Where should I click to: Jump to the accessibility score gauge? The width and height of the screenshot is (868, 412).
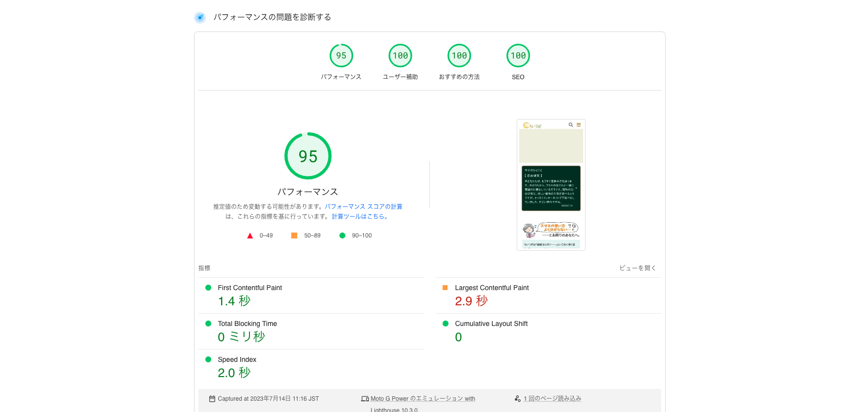(400, 56)
